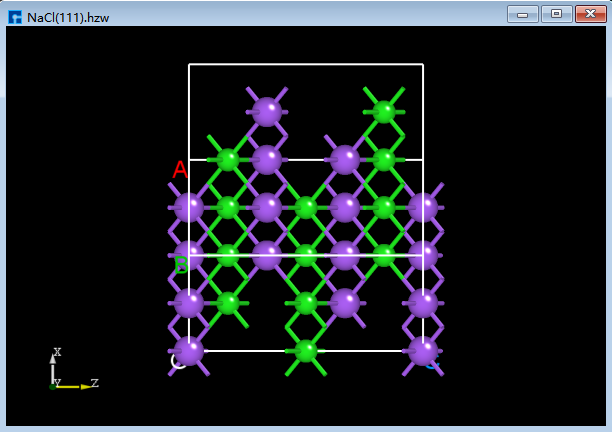This screenshot has height=432, width=612.
Task: Click the NaCl(111).hzw window app icon
Action: [15, 17]
